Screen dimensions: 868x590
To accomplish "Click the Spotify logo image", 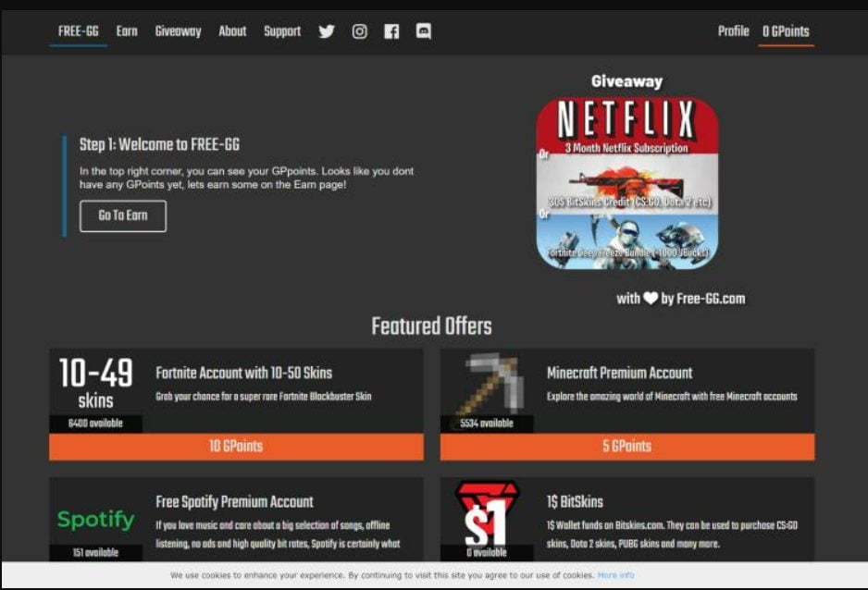I will 95,519.
